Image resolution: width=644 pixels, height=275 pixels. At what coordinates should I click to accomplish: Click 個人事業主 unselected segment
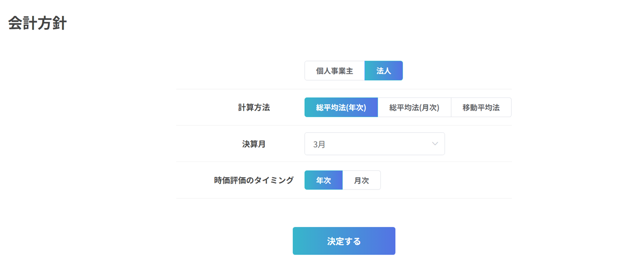(334, 71)
